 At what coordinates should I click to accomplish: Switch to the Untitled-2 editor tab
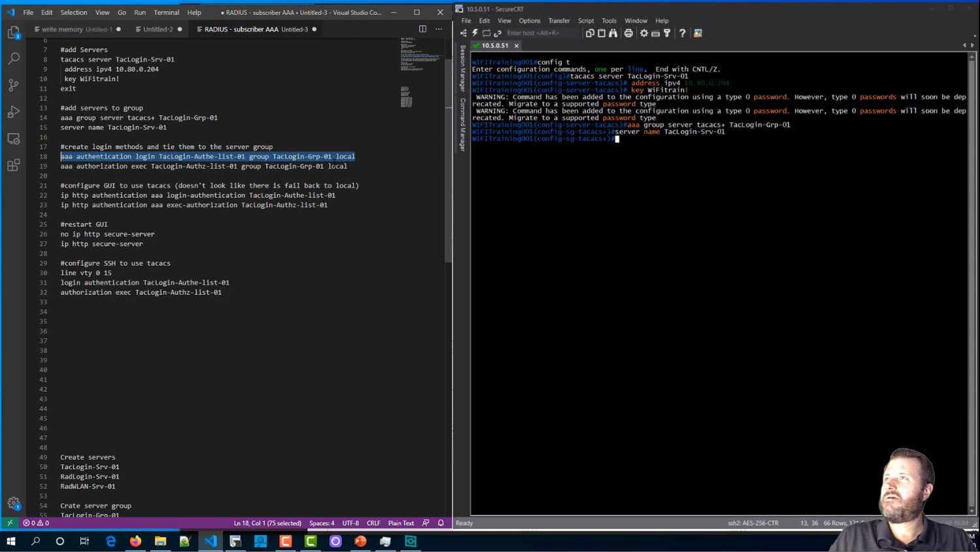(158, 29)
